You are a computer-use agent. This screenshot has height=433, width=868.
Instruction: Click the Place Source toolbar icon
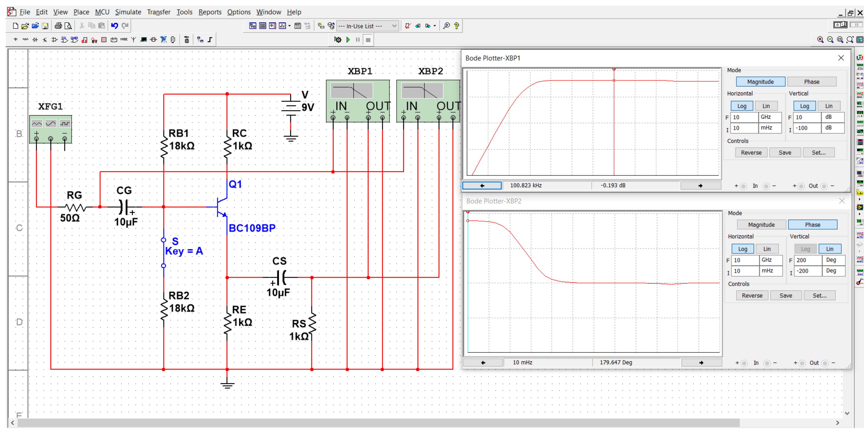[16, 40]
